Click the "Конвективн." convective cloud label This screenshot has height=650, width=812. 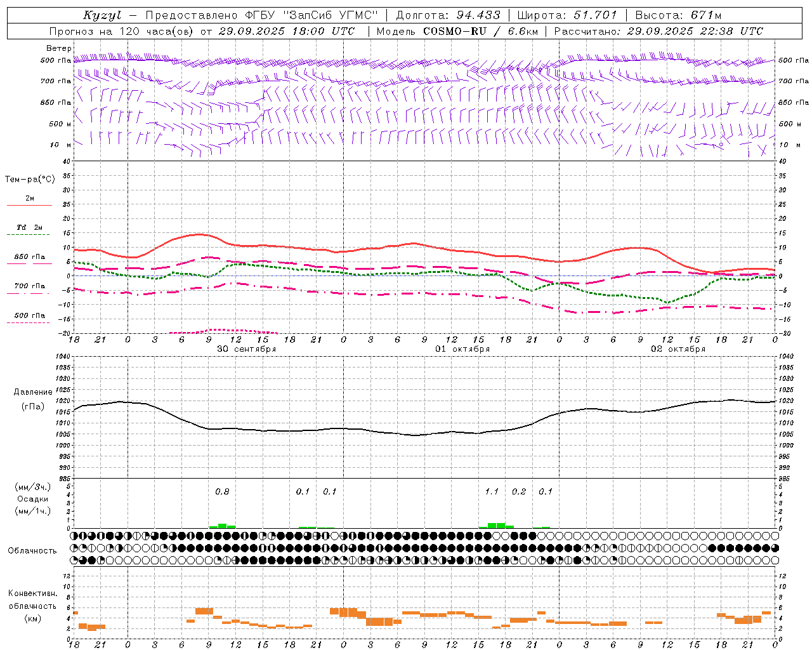point(32,594)
